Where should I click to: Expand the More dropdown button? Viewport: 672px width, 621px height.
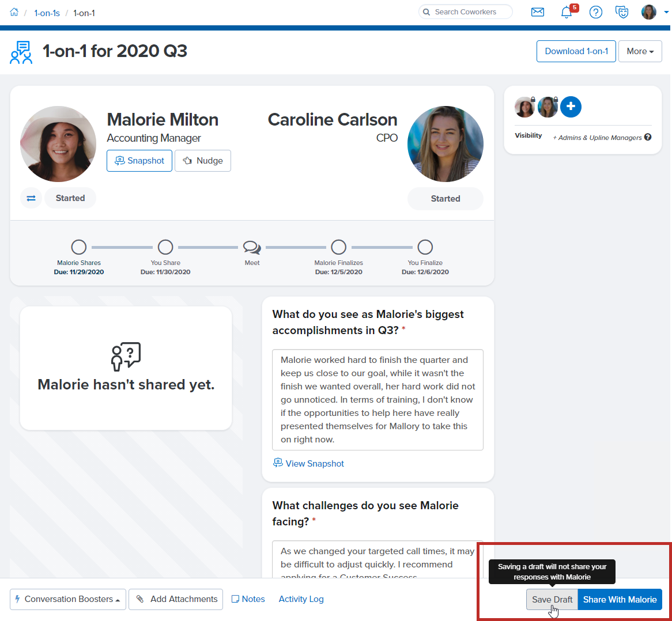[x=640, y=51]
